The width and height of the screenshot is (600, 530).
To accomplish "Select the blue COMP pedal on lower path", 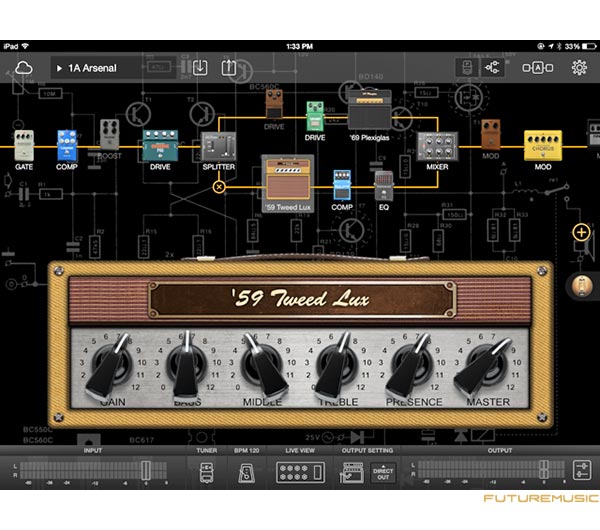I will click(342, 185).
